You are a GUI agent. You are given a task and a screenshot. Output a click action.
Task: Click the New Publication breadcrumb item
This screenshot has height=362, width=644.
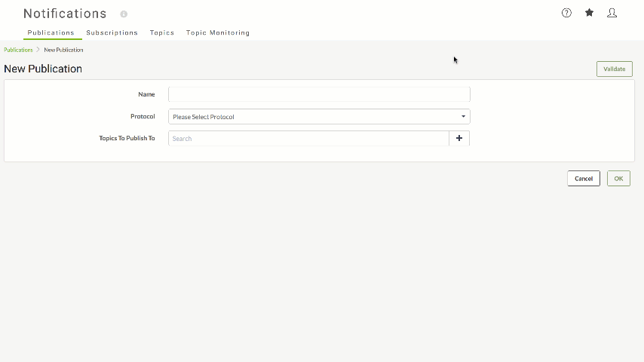click(x=63, y=50)
